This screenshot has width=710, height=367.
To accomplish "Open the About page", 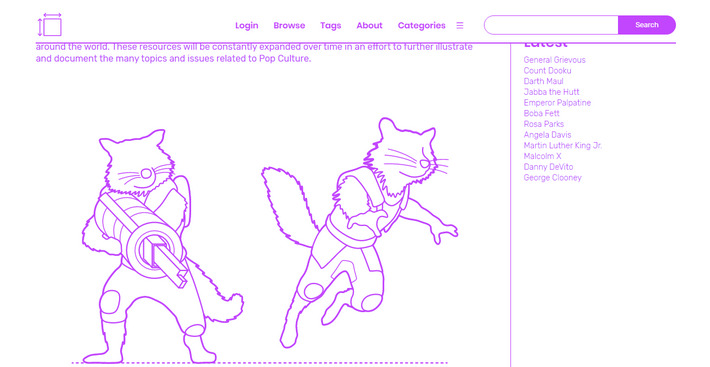I will [x=369, y=26].
